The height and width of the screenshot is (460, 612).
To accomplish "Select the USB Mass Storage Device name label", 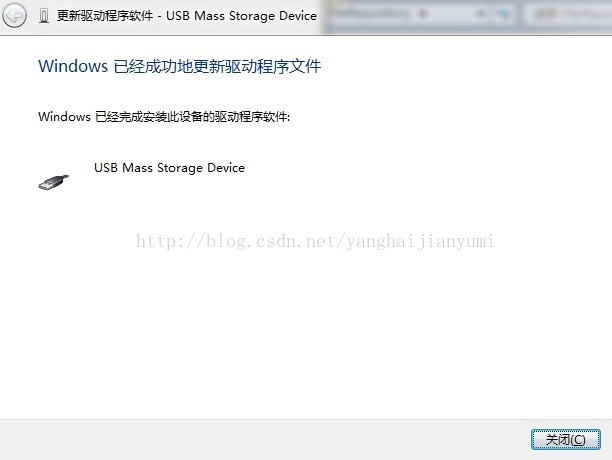I will tap(169, 168).
